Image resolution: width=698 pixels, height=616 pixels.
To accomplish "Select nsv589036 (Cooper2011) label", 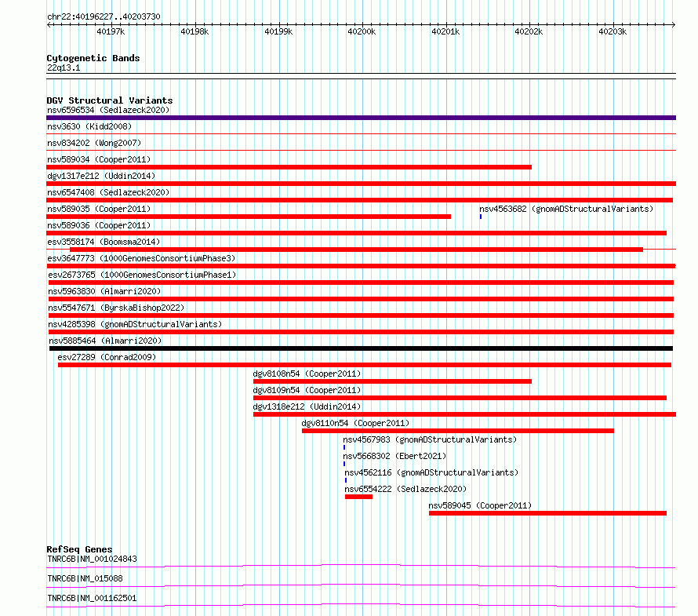I will click(99, 225).
